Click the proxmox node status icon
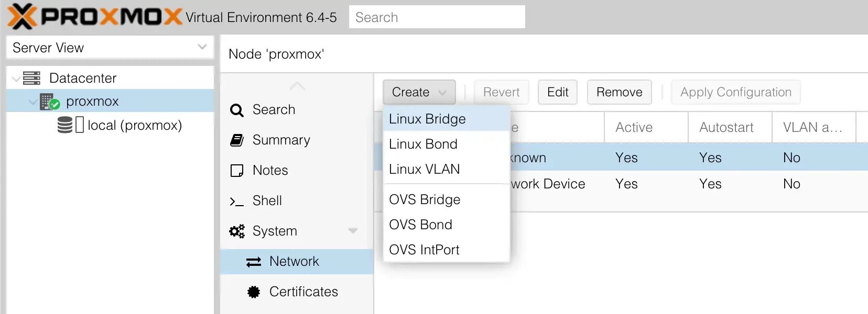868x314 pixels. click(x=49, y=102)
